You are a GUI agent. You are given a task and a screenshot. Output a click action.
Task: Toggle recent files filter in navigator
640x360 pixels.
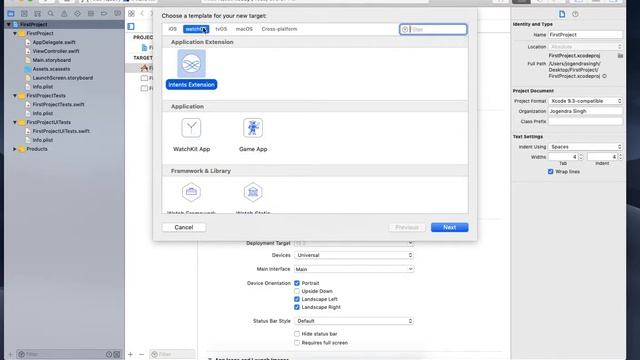point(109,354)
